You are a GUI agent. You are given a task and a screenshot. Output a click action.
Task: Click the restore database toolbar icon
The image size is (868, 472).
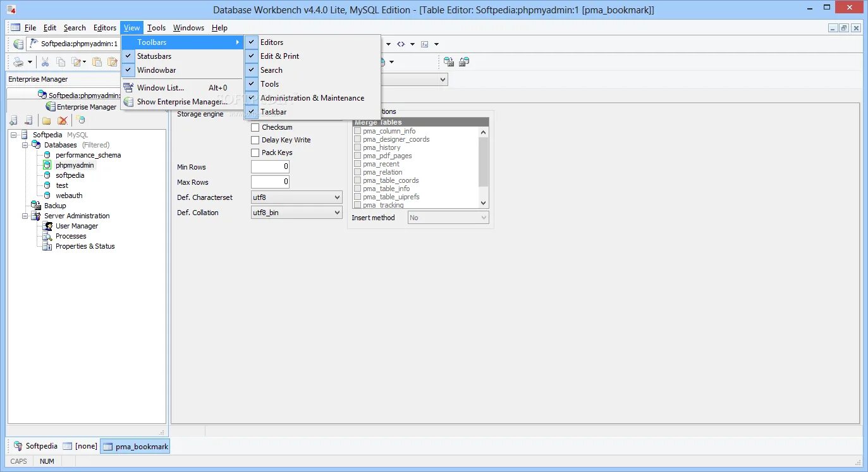[464, 62]
